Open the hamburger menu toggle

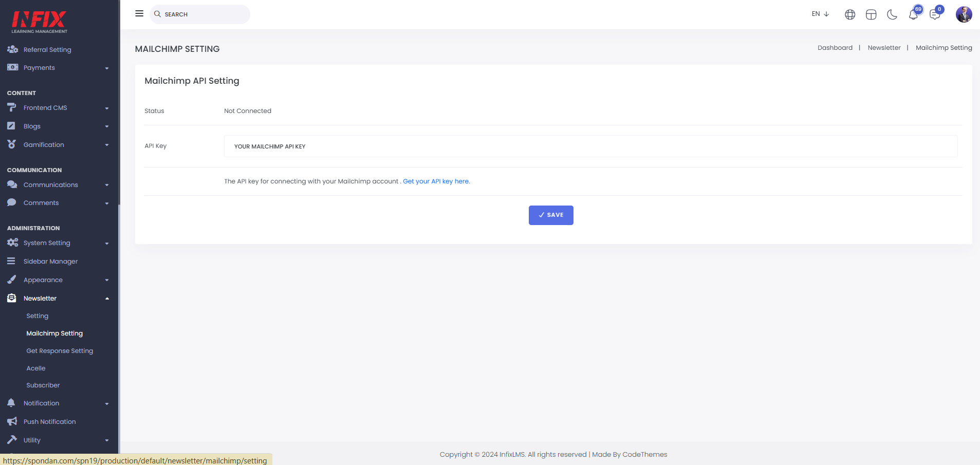tap(139, 13)
